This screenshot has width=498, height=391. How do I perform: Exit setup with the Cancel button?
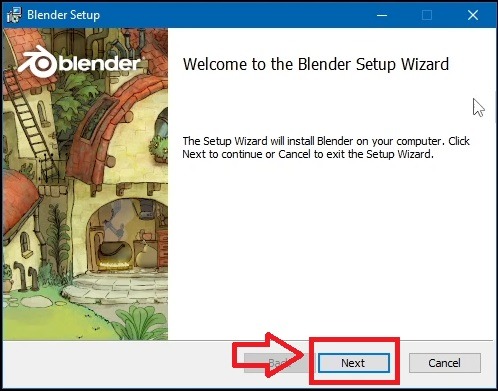click(x=445, y=363)
